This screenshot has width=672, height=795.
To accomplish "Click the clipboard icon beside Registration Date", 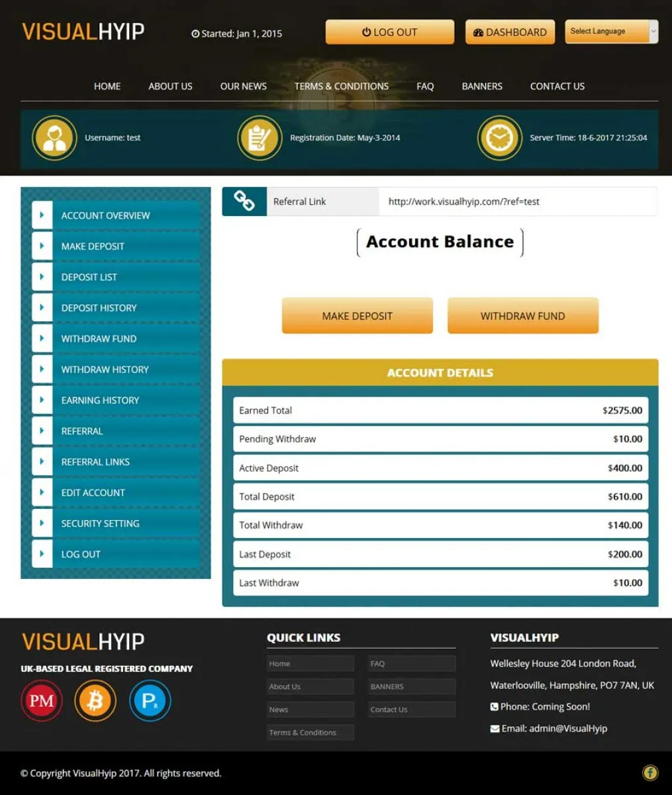I will 260,138.
